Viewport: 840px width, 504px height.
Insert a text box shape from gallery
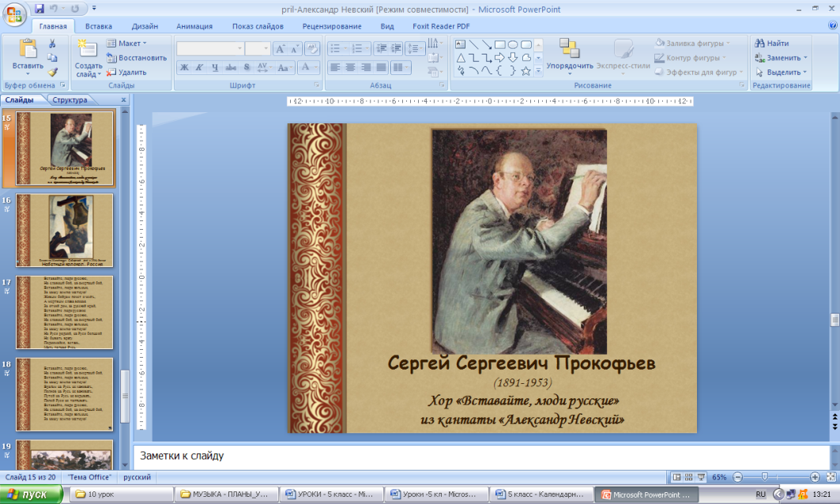click(x=460, y=44)
